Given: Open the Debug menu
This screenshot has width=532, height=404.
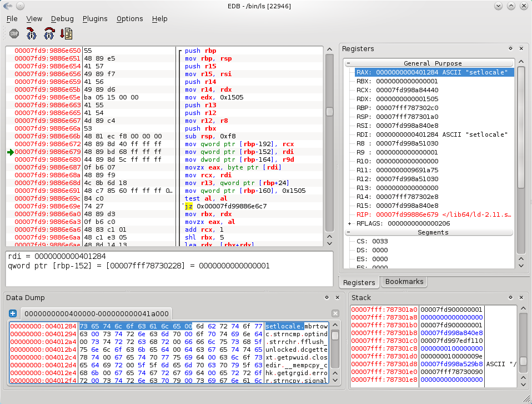Looking at the screenshot, I should tap(62, 18).
